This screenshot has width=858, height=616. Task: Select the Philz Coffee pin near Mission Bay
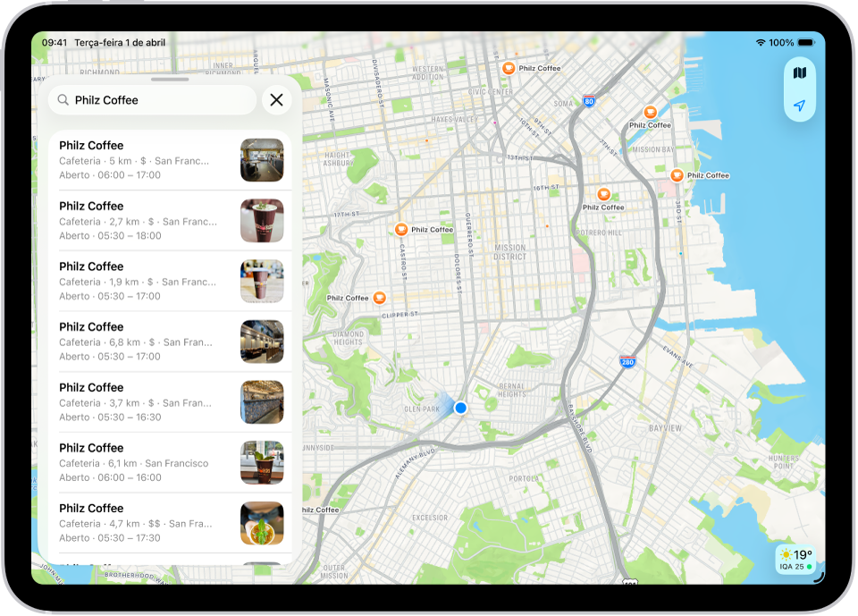tap(651, 112)
